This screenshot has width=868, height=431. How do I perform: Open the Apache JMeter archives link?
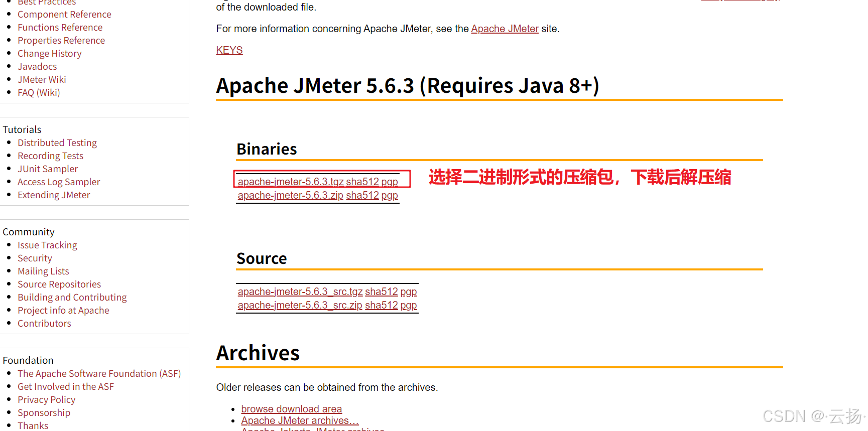pyautogui.click(x=300, y=420)
